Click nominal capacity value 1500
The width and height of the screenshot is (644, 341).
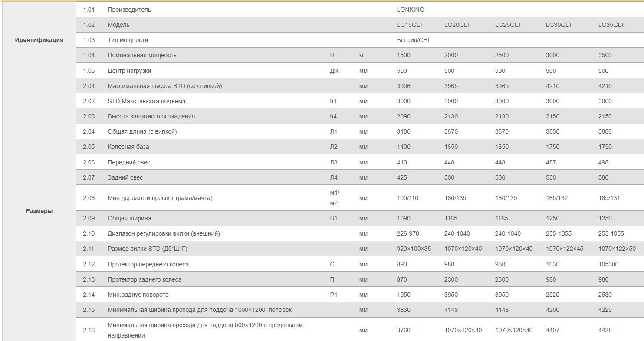click(x=404, y=55)
